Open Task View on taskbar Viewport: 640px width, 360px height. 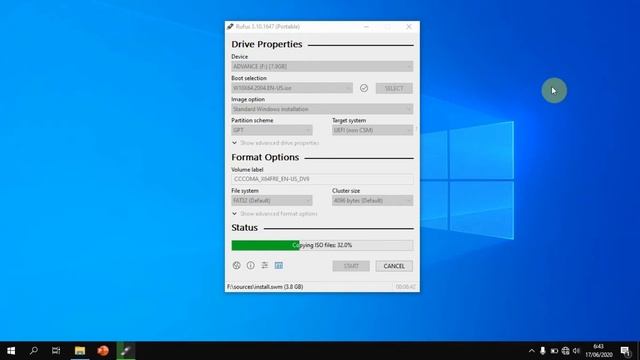pos(56,351)
